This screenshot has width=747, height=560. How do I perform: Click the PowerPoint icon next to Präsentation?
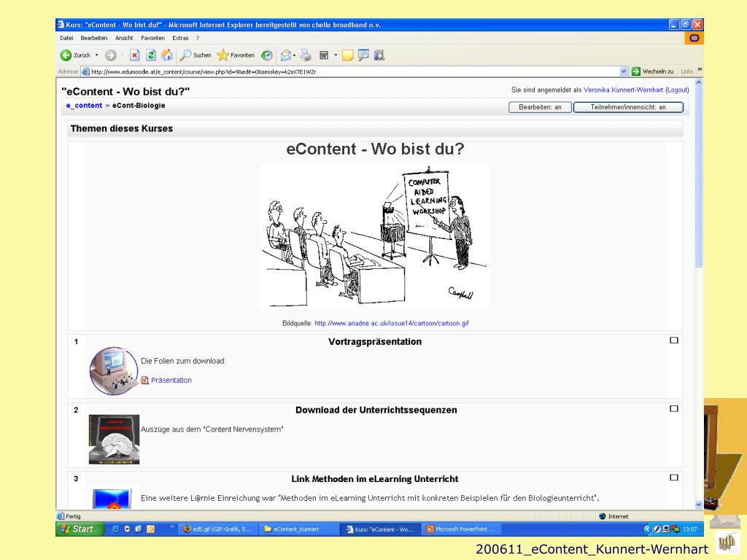click(x=145, y=380)
